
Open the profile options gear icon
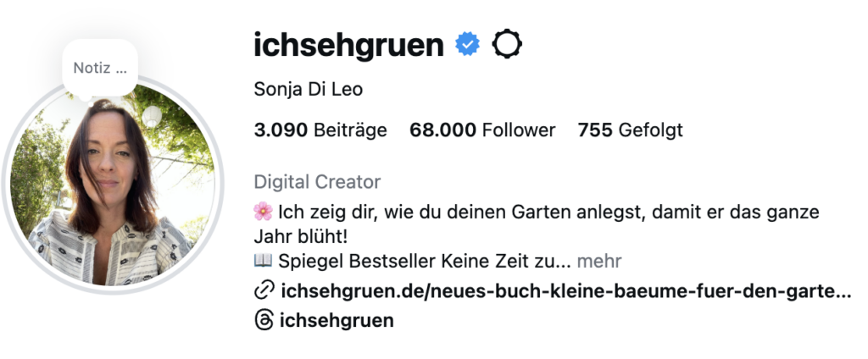point(507,44)
